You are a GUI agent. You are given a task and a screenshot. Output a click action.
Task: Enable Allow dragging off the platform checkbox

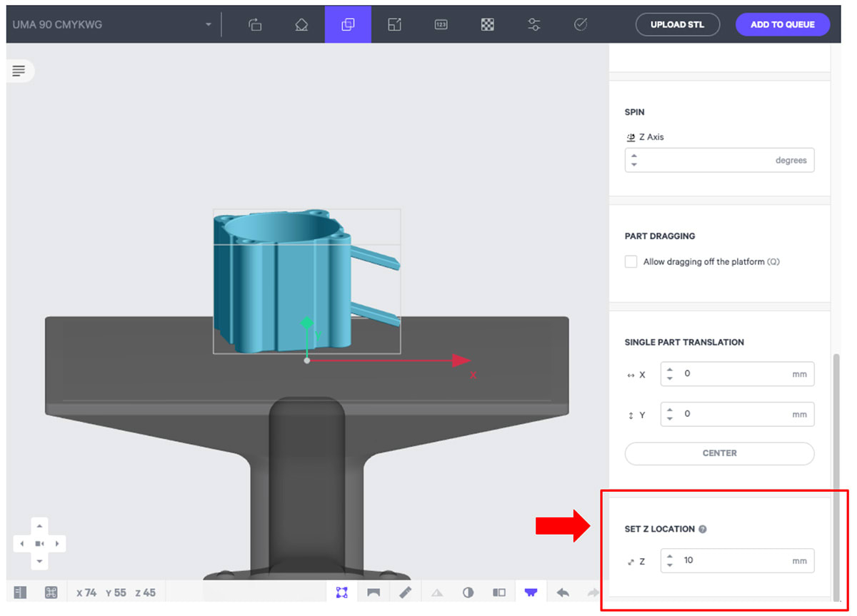coord(631,262)
